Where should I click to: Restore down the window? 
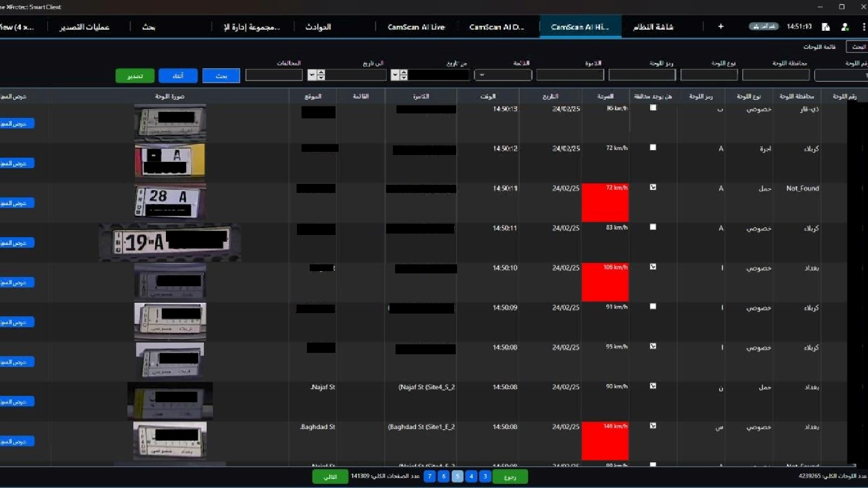tap(842, 7)
